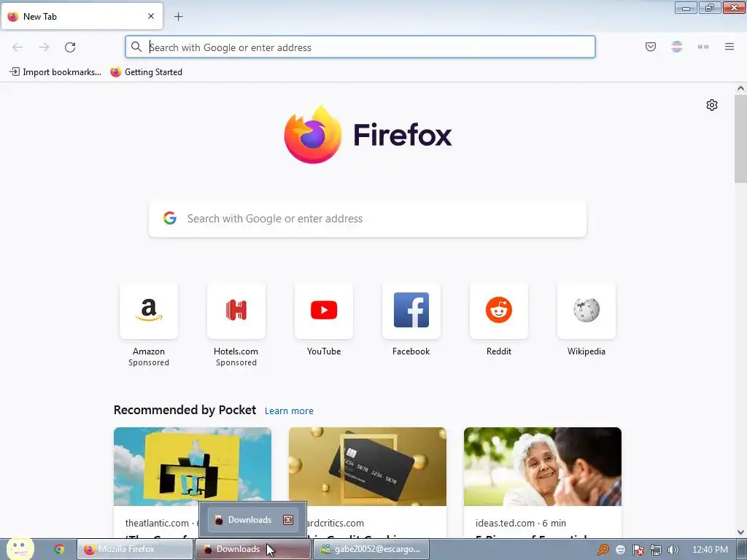Go back to the previous page
747x560 pixels.
[x=18, y=47]
